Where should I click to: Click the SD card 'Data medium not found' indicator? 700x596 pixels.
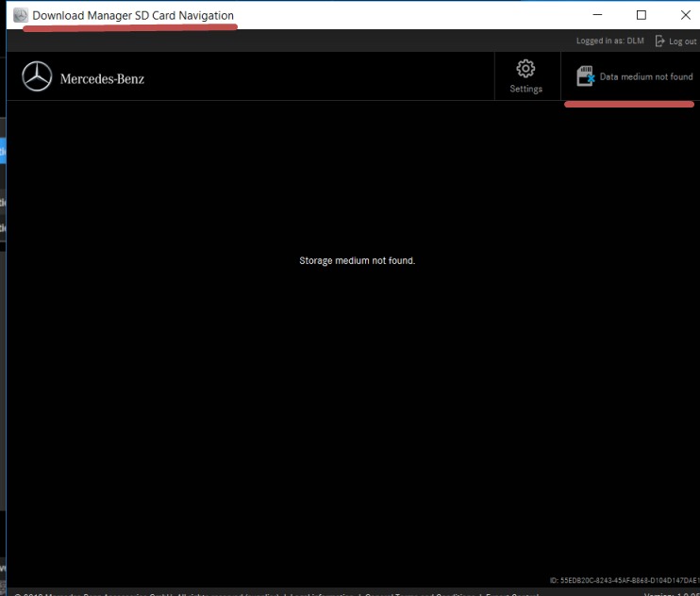pyautogui.click(x=634, y=76)
